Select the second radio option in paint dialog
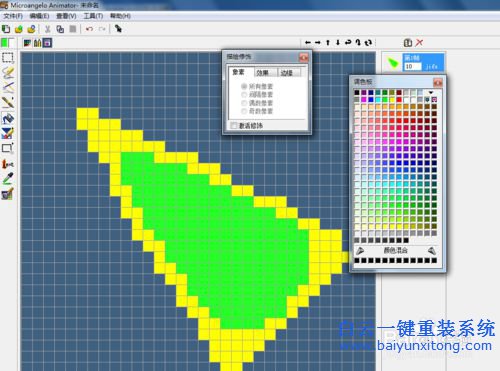This screenshot has width=500, height=371. pos(244,95)
